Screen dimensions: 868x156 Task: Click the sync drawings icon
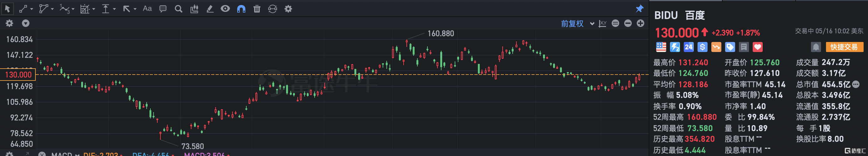[x=273, y=9]
